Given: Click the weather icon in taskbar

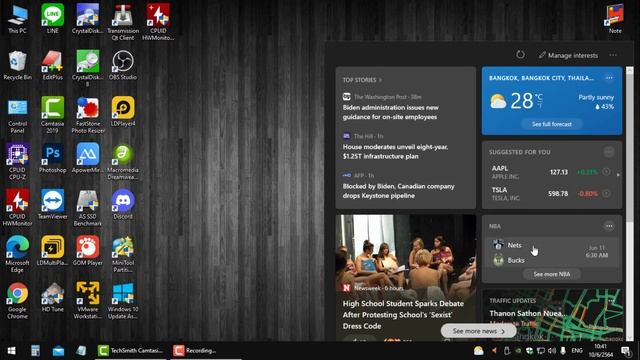Looking at the screenshot, I should [x=478, y=351].
